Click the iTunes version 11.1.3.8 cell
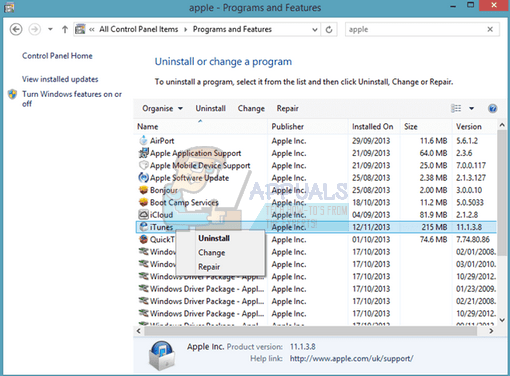Image resolution: width=510 pixels, height=376 pixels. (469, 227)
